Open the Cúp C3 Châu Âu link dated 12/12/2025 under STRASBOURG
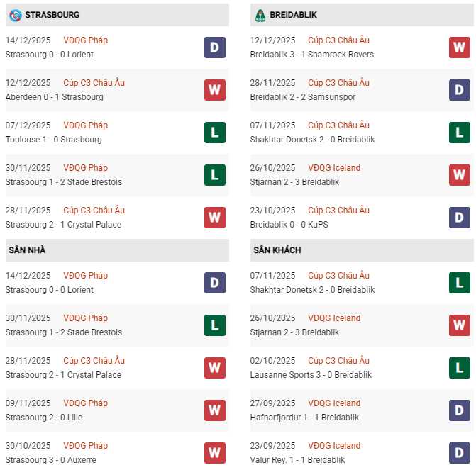This screenshot has height=470, width=476. pos(94,83)
